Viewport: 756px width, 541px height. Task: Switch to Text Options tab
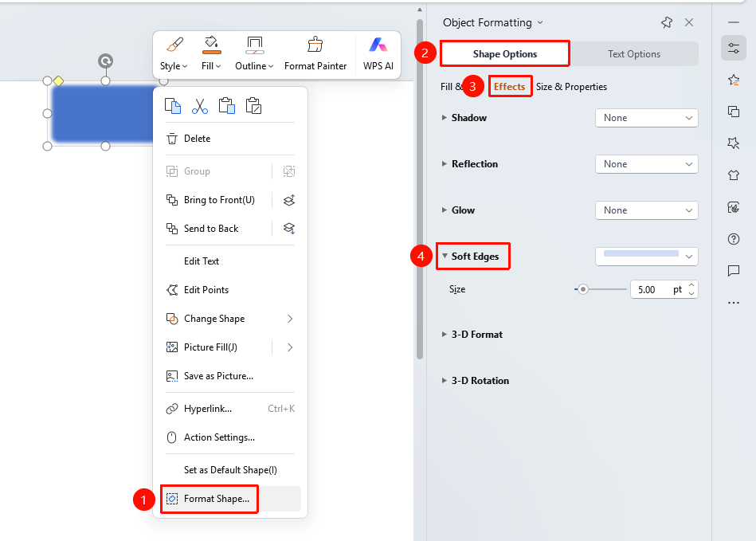tap(633, 54)
